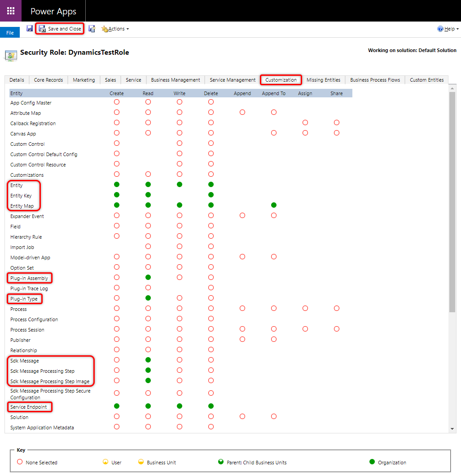Toggle Read privilege for Plug-in Assembly
The image size is (461, 476).
point(148,277)
